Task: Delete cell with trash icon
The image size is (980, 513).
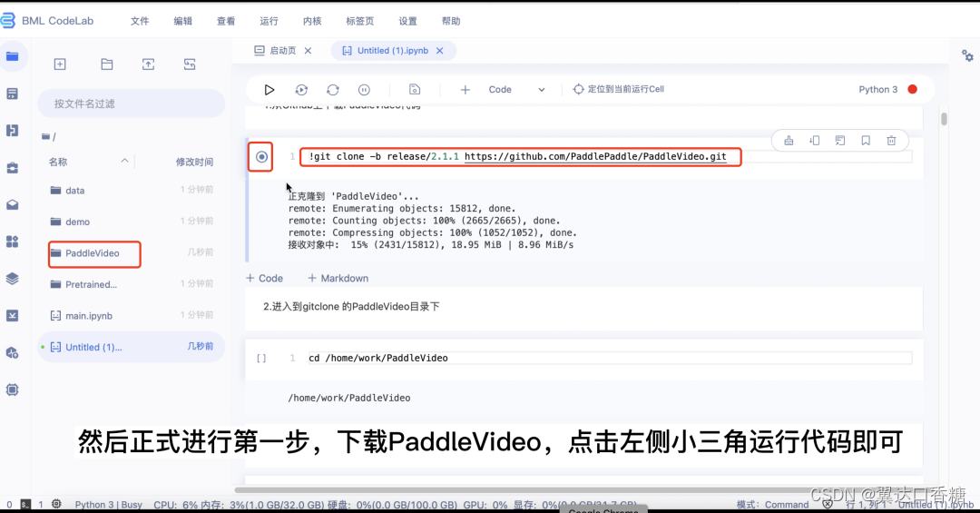Action: [891, 141]
